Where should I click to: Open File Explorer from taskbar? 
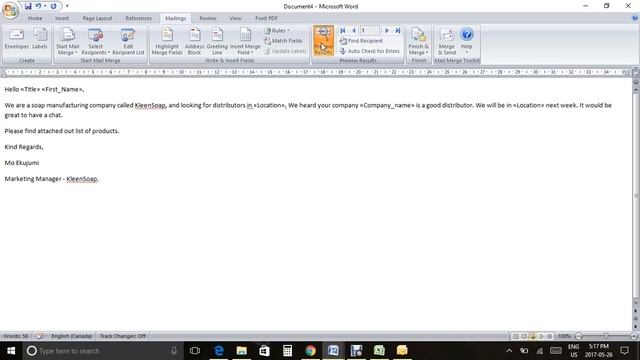click(x=242, y=351)
